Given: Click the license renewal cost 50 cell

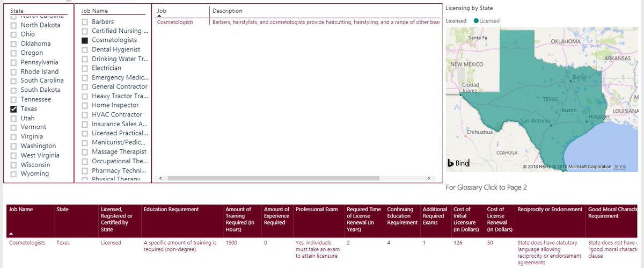Looking at the screenshot, I should 490,243.
